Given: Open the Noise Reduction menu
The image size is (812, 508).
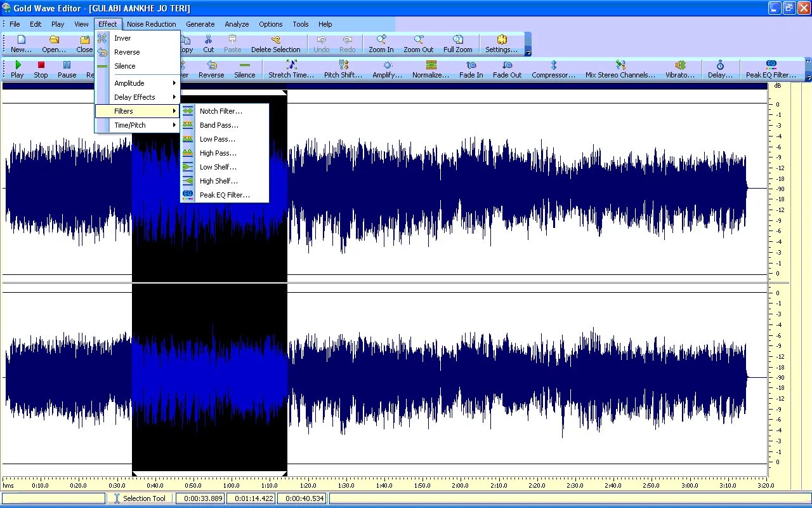Looking at the screenshot, I should 151,23.
